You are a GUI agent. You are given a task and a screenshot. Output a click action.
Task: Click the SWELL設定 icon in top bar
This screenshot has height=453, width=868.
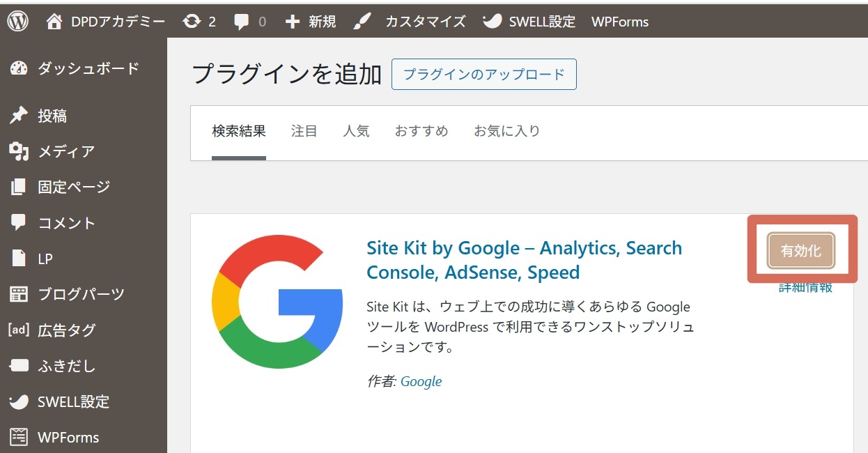pos(493,22)
